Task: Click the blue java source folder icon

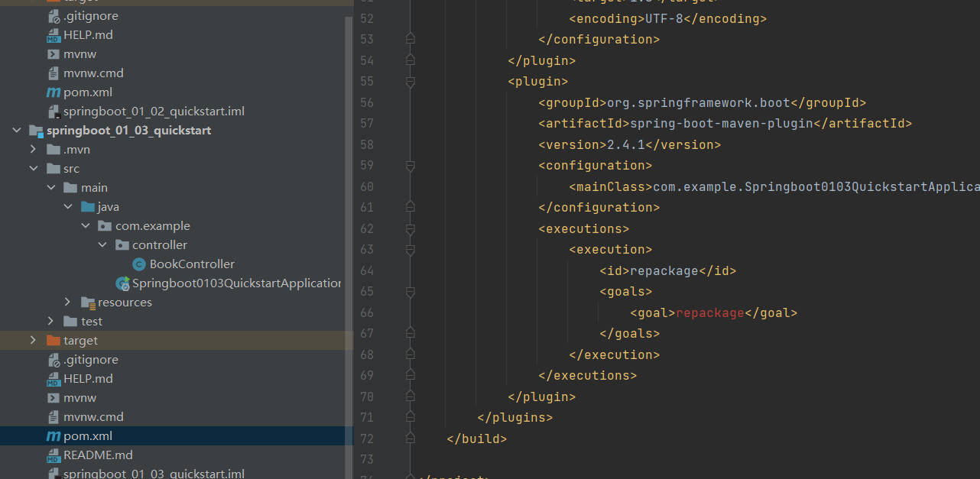Action: pyautogui.click(x=88, y=207)
